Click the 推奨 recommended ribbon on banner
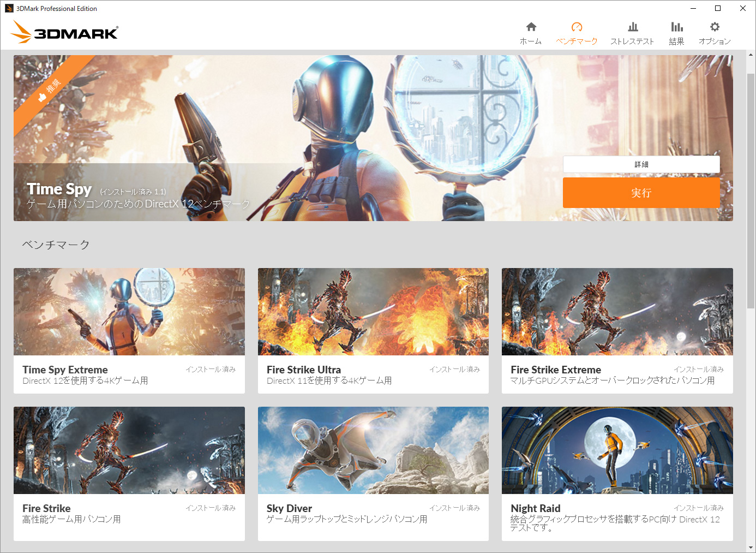Image resolution: width=756 pixels, height=553 pixels. tap(51, 91)
